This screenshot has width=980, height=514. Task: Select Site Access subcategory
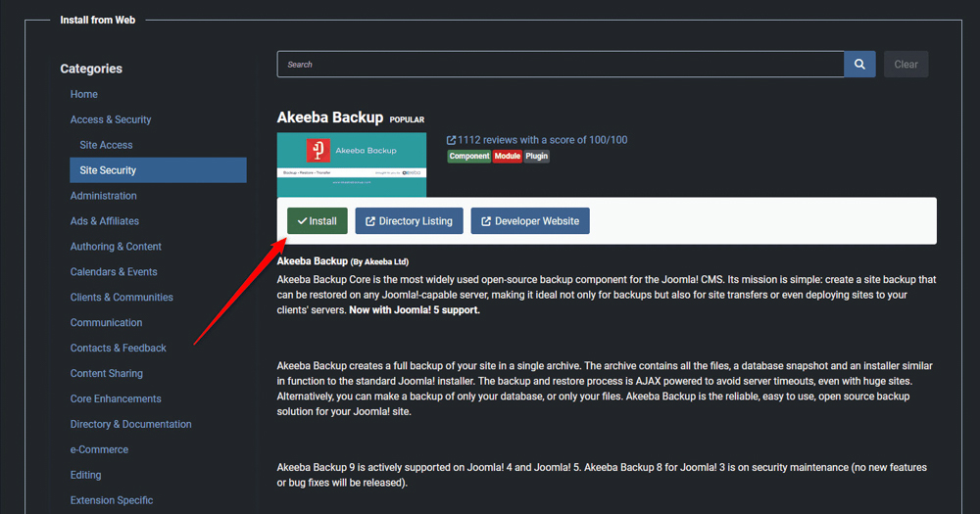106,145
